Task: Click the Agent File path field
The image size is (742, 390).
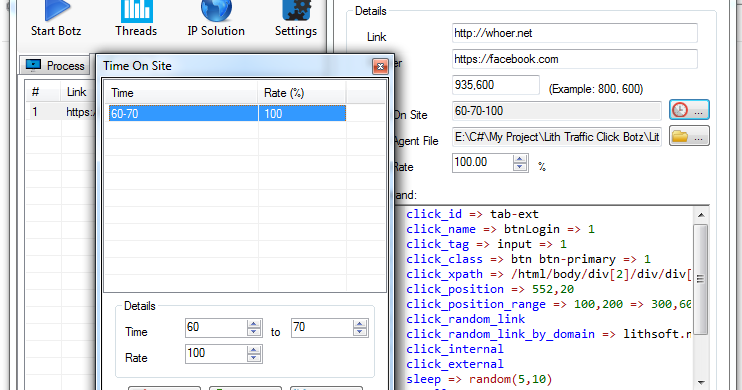Action: pyautogui.click(x=556, y=137)
